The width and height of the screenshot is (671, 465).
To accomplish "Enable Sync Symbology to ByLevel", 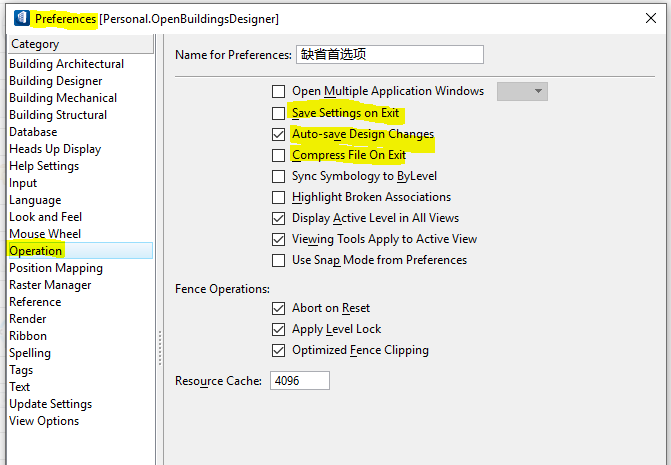I will [x=279, y=176].
